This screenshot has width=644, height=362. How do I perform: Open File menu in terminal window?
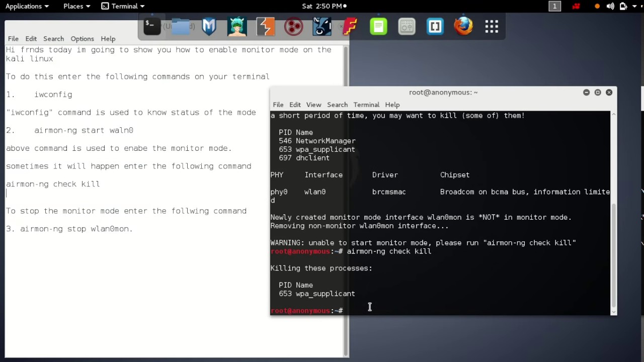point(278,105)
